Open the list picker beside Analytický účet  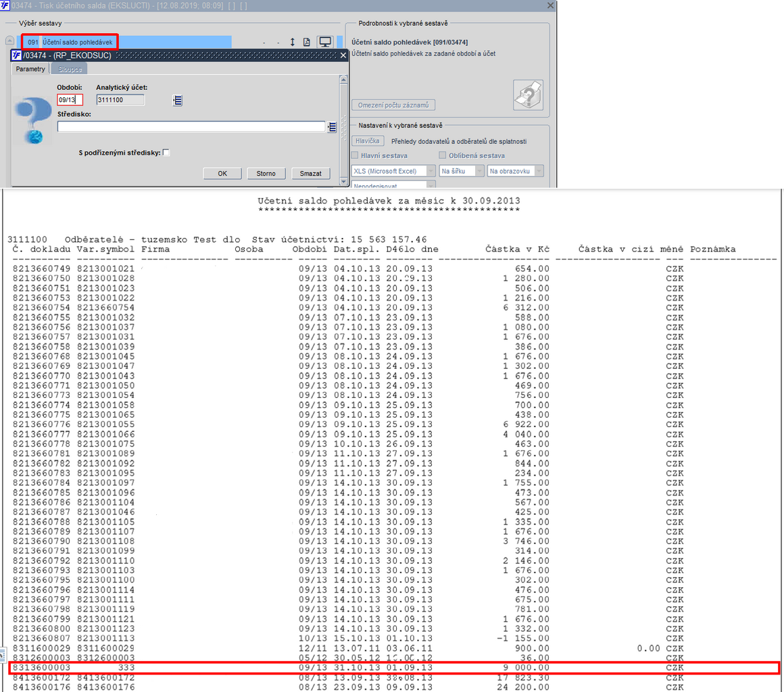point(178,101)
